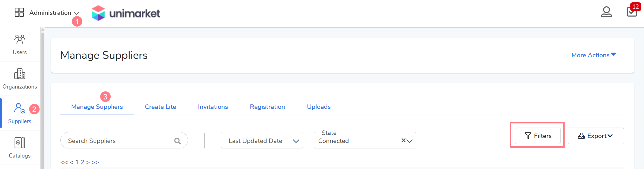644x169 pixels.
Task: Click the Unimarket logo
Action: pyautogui.click(x=126, y=13)
